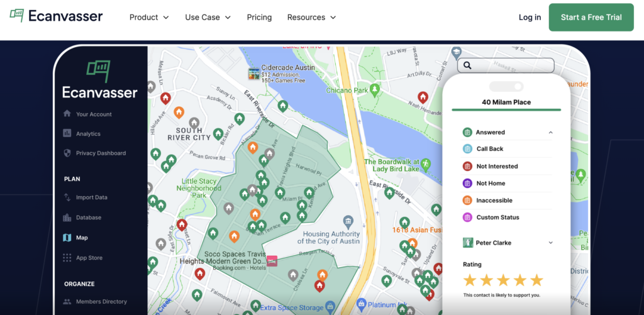Click the Chicano Park tree marker
This screenshot has width=644, height=315.
(374, 90)
